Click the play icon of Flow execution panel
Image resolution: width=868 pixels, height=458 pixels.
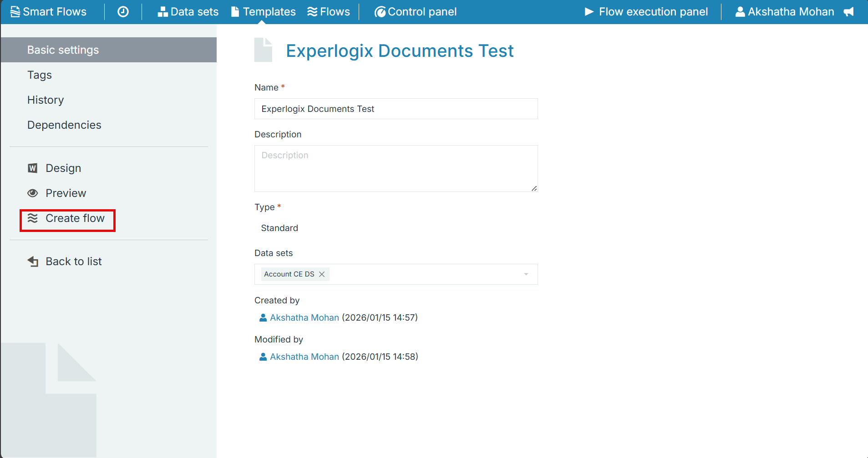589,12
